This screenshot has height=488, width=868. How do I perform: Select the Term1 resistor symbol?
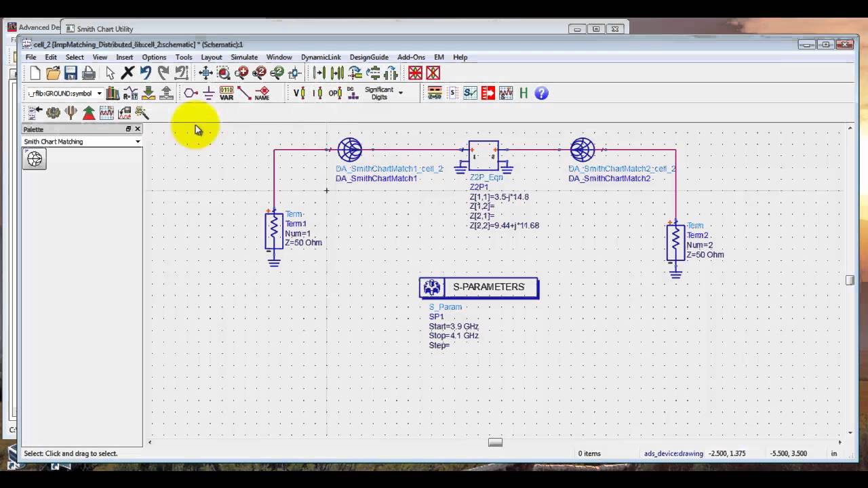[274, 230]
